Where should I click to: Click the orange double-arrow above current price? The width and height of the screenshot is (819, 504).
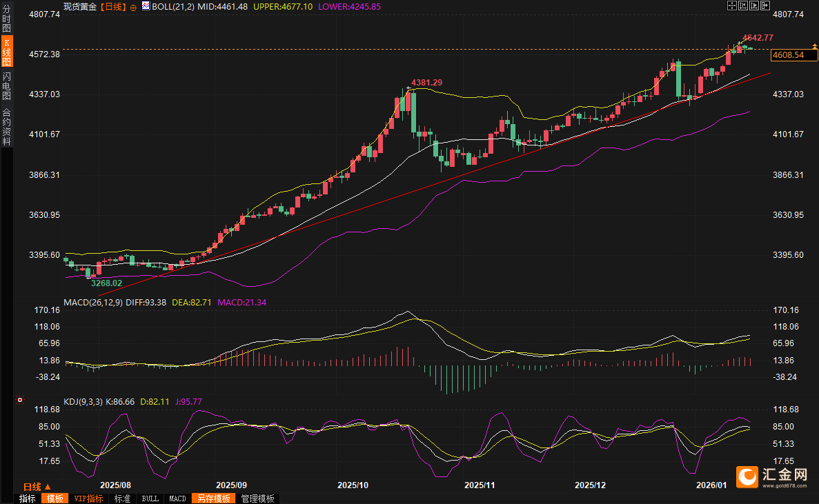point(814,46)
